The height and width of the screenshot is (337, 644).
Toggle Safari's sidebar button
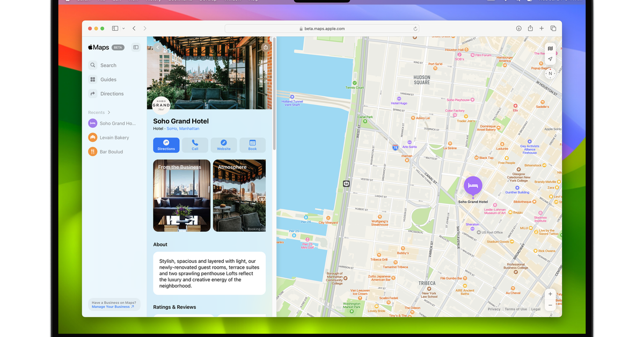[115, 28]
